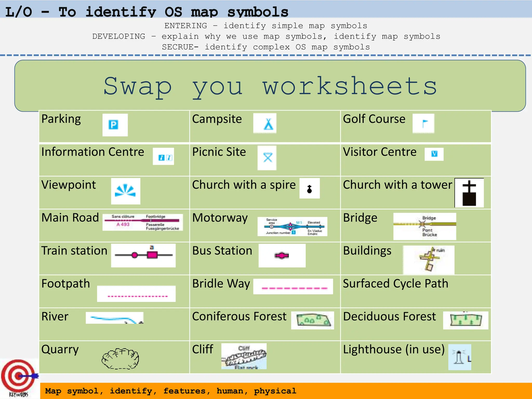Click the Cliff symbol image
Viewport: 532px width, 399px height.
click(244, 356)
